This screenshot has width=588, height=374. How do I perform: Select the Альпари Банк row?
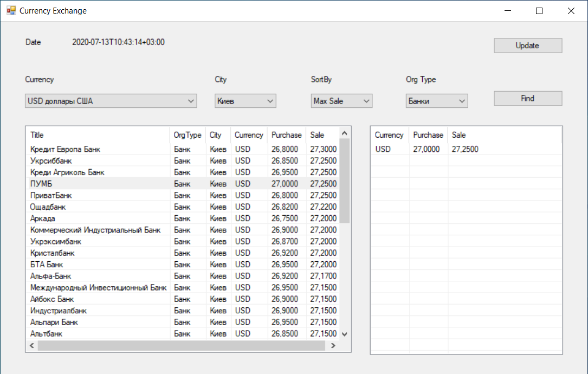point(183,322)
